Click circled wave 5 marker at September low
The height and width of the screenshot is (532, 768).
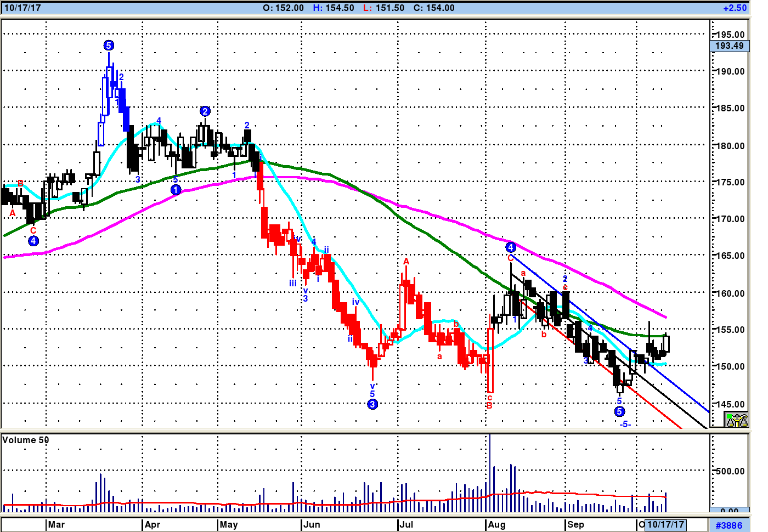coord(619,411)
